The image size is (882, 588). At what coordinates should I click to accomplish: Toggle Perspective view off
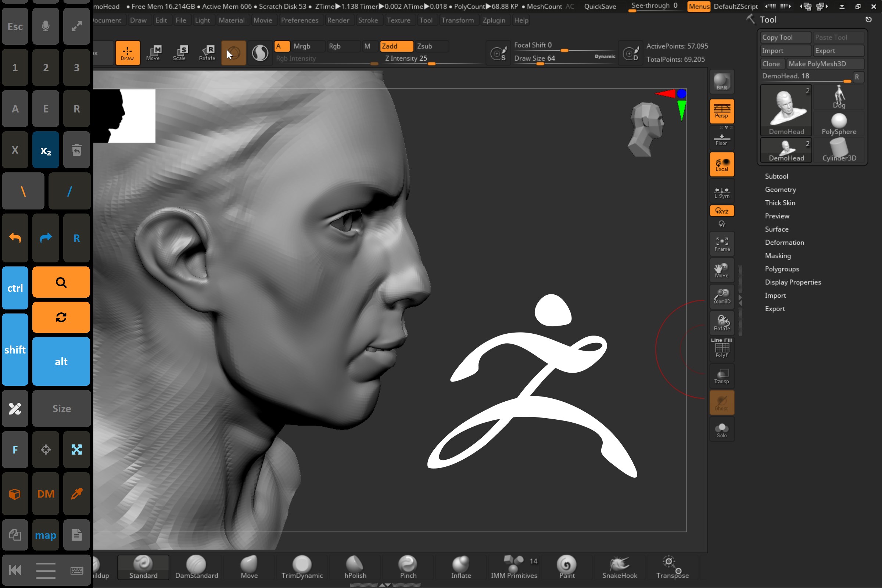point(721,111)
